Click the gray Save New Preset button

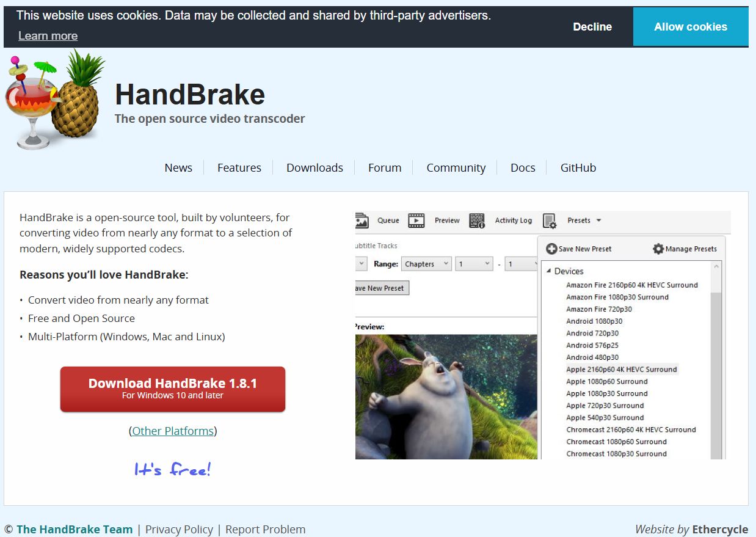382,288
